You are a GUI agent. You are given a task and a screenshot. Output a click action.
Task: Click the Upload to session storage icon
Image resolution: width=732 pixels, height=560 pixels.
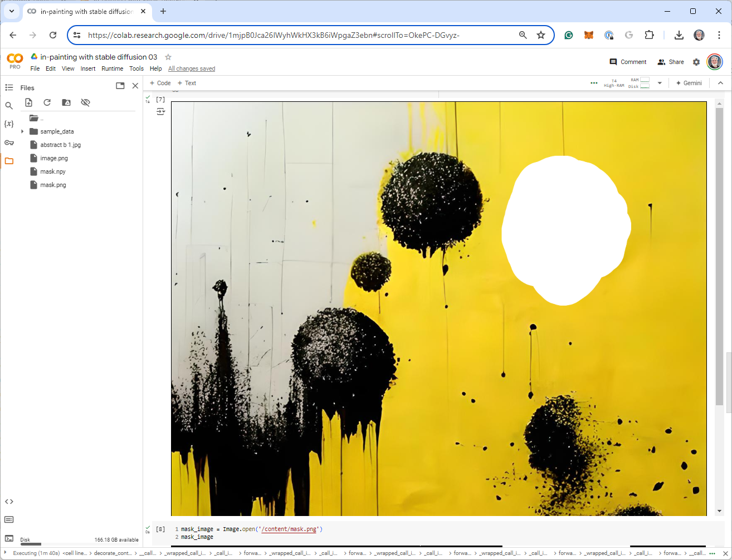29,102
